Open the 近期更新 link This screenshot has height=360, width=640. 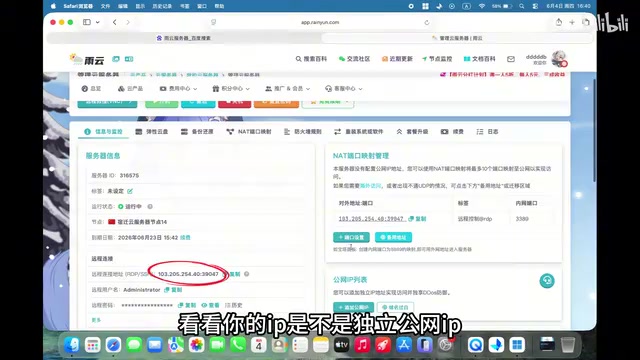pyautogui.click(x=397, y=59)
